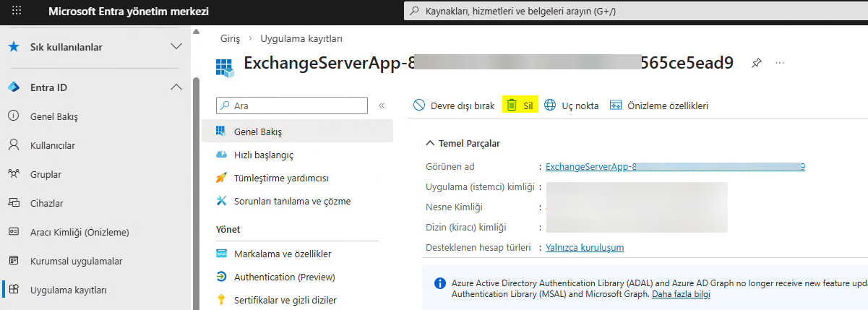This screenshot has width=868, height=310.
Task: Collapse the Temel Parçalar section
Action: click(x=431, y=143)
